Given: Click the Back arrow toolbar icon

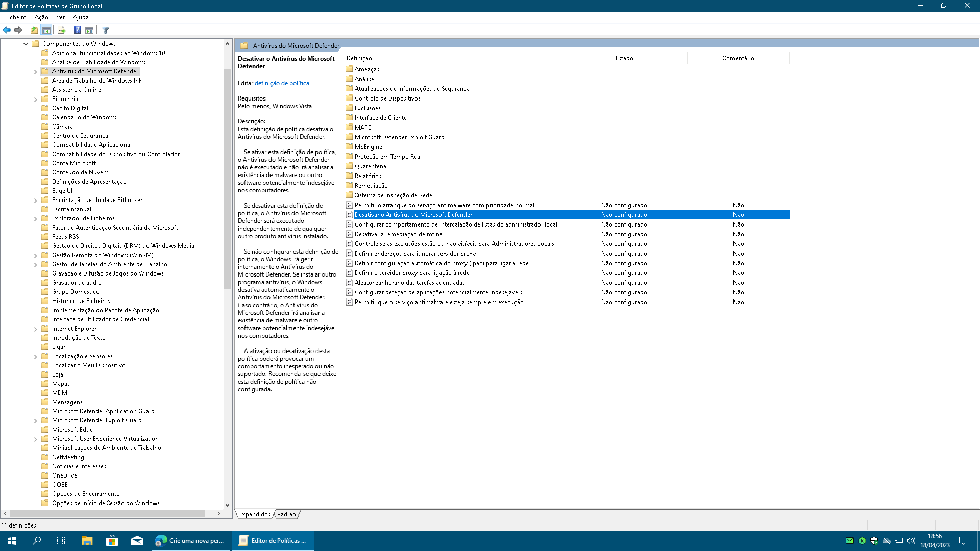Looking at the screenshot, I should pos(7,30).
